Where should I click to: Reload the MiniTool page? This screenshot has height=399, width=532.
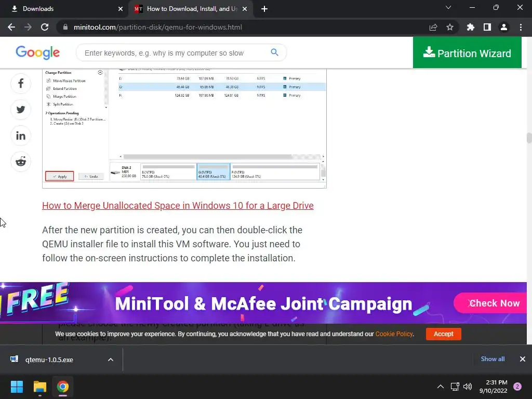[45, 27]
